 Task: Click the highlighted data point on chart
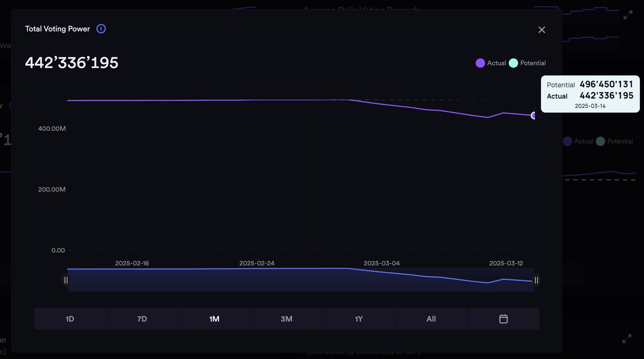[x=534, y=115]
